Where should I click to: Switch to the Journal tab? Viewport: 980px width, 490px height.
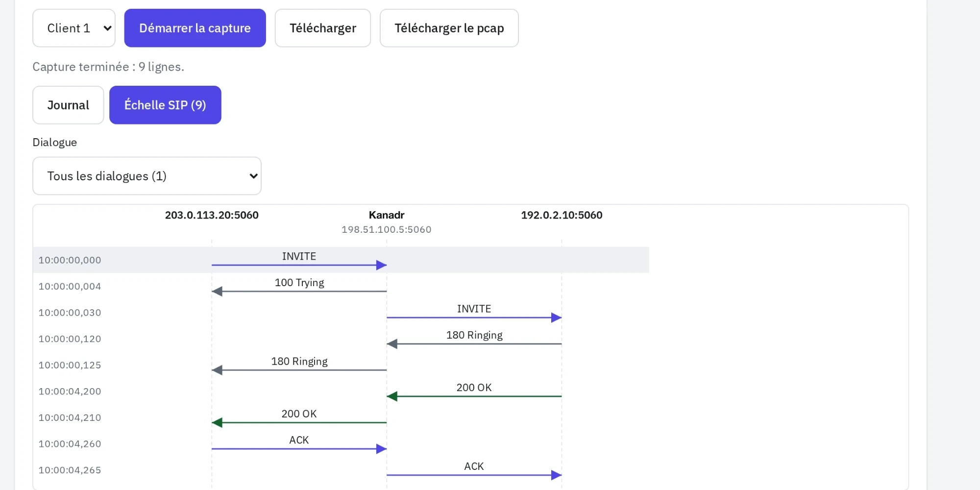(x=68, y=105)
